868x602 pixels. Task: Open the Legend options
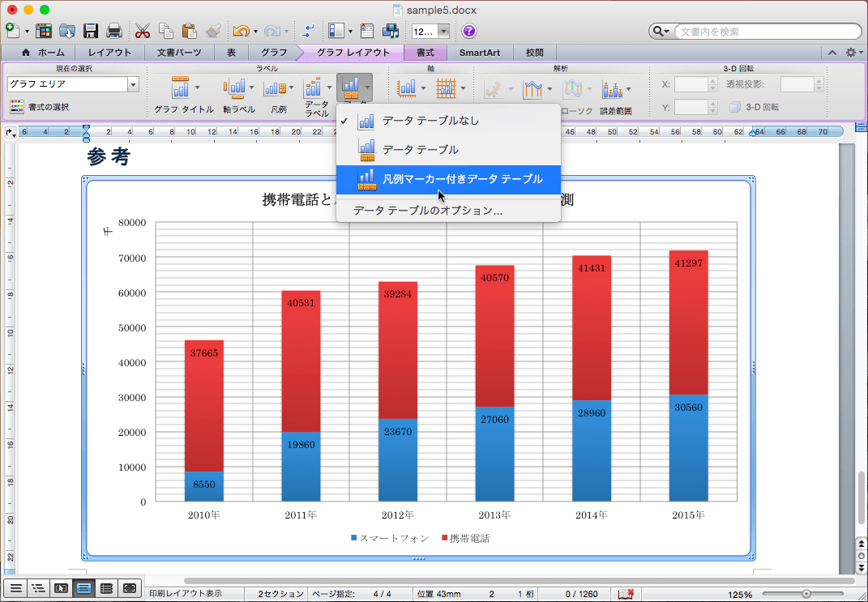click(x=279, y=95)
